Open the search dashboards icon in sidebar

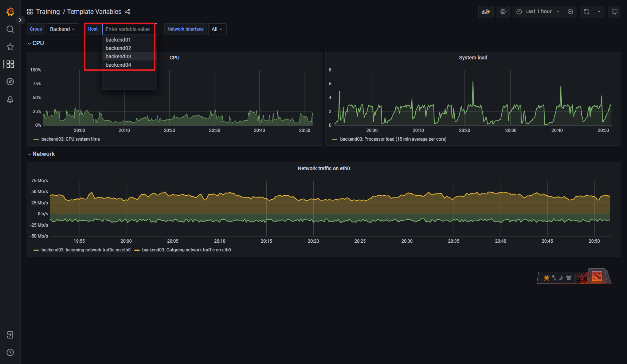tap(10, 29)
